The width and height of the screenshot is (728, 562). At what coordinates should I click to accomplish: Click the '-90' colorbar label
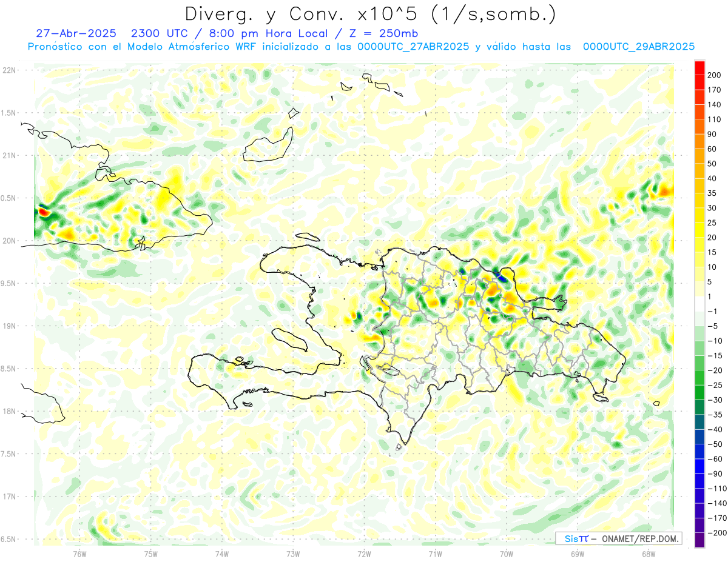[716, 473]
